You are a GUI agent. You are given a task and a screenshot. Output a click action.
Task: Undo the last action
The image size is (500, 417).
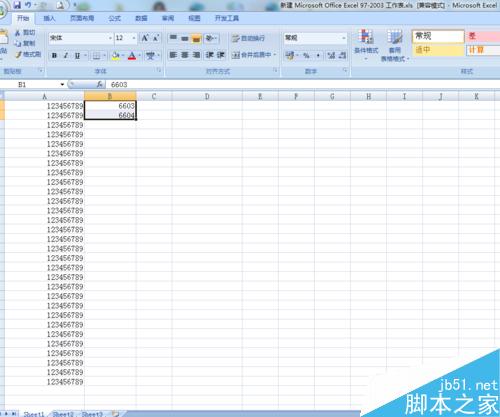tap(28, 5)
